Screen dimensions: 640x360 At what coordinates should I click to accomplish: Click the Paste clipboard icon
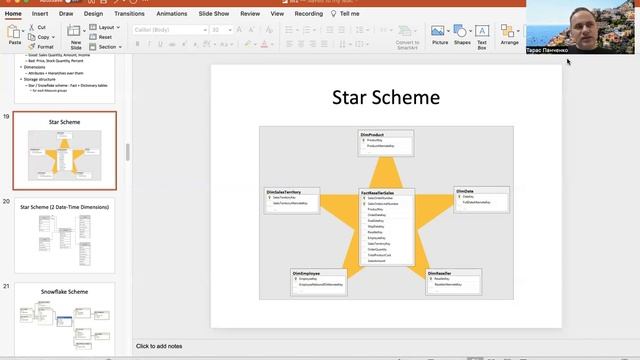13,32
